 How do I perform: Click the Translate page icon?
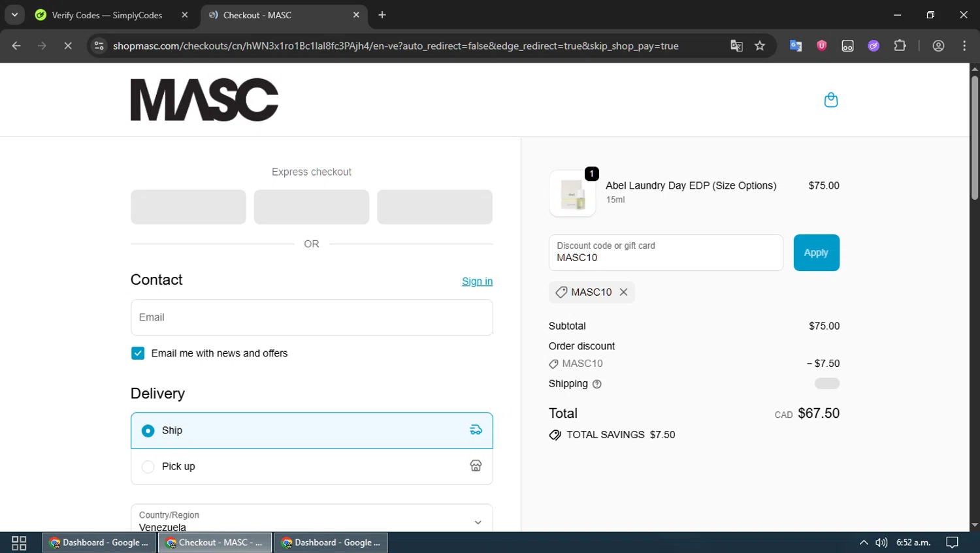(x=736, y=46)
